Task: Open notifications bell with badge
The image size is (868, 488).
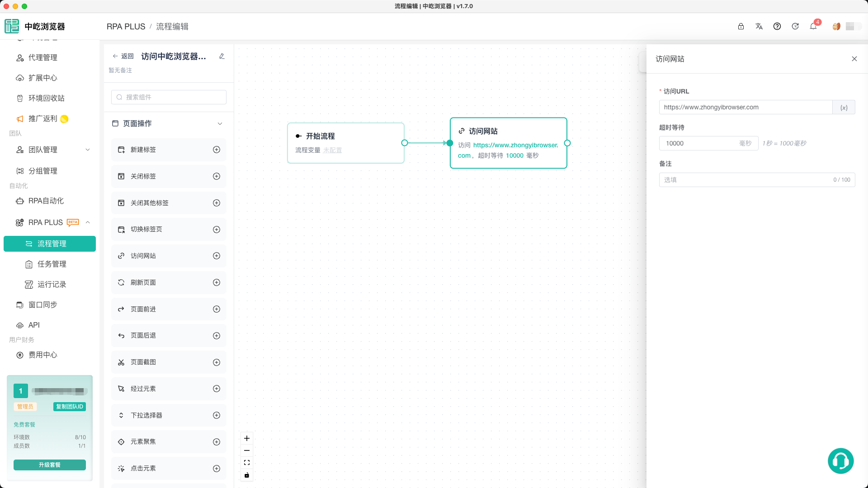Action: click(813, 26)
